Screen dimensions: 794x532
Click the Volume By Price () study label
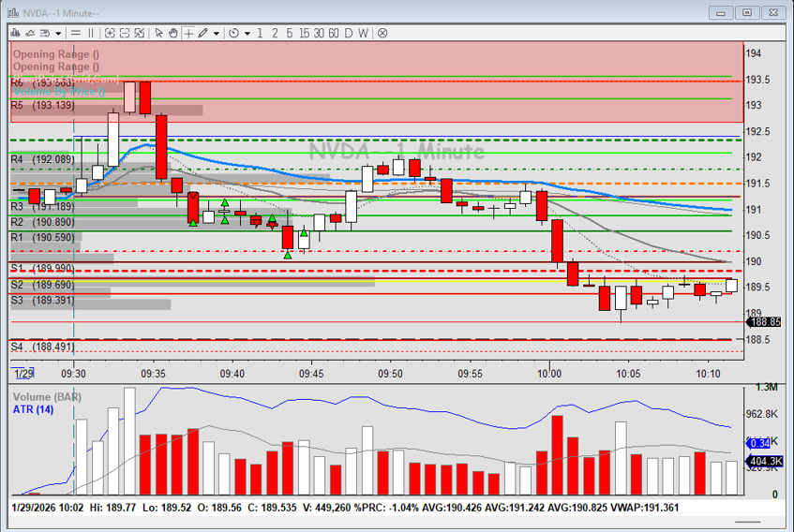click(59, 92)
